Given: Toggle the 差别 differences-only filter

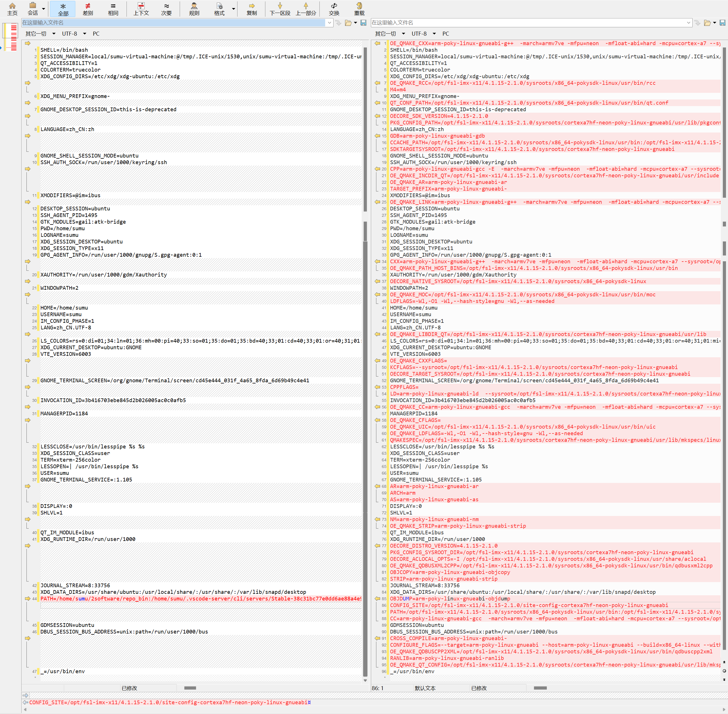Looking at the screenshot, I should tap(88, 9).
